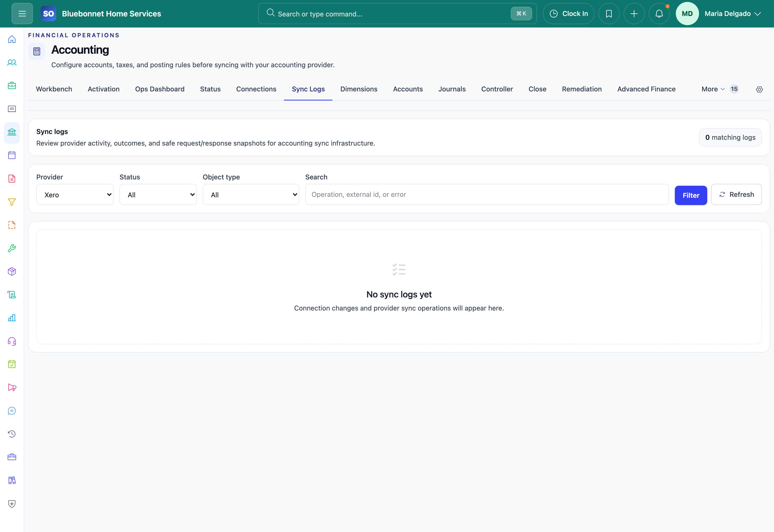Switch to the Dimensions tab
Image resolution: width=774 pixels, height=532 pixels.
(x=359, y=89)
